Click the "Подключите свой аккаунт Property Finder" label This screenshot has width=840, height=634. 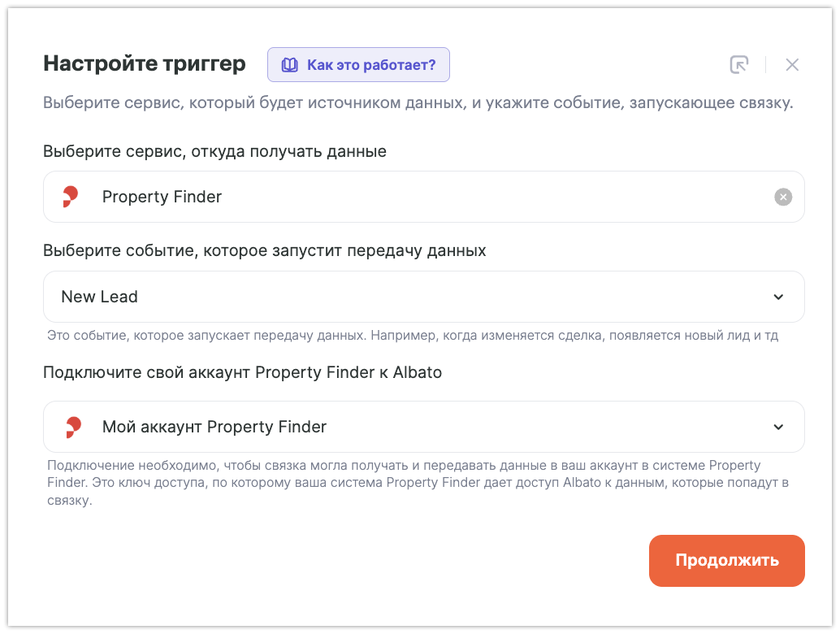[242, 372]
